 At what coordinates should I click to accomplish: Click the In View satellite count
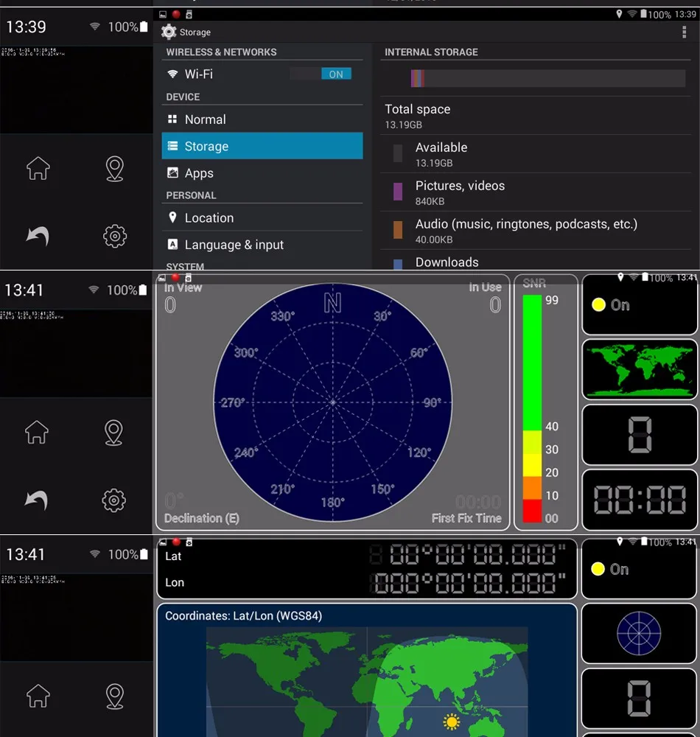click(170, 305)
